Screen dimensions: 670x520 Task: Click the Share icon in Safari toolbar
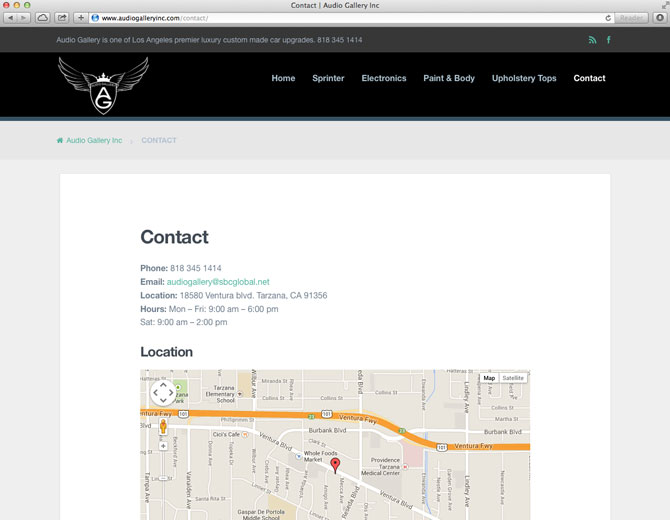click(62, 18)
